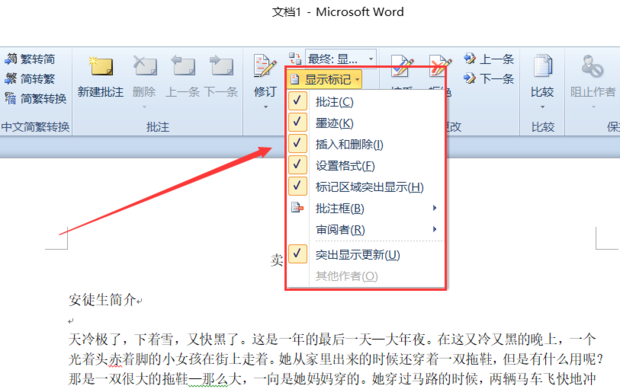Click the paragraph line starting 光着头赤着脚
Viewport: 620px width, 389px height.
click(336, 359)
